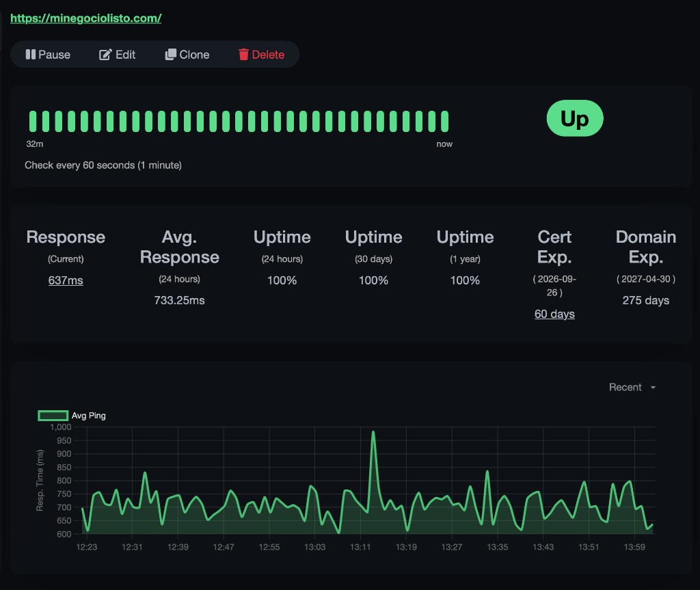
Task: Click the Recent dropdown caret arrow
Action: 653,388
